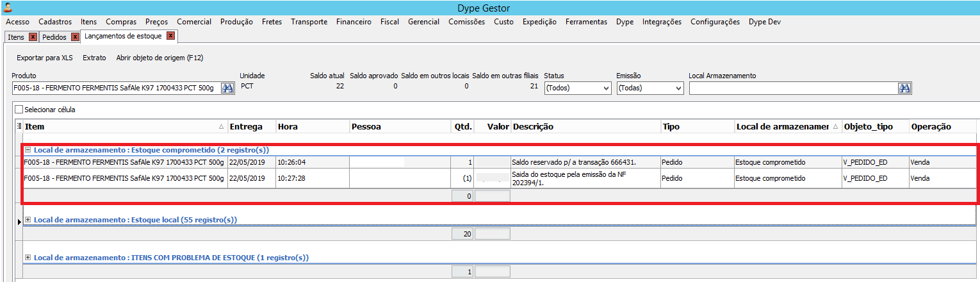Click 'Saida do estoque pela emissão da NF' cell

[x=585, y=178]
